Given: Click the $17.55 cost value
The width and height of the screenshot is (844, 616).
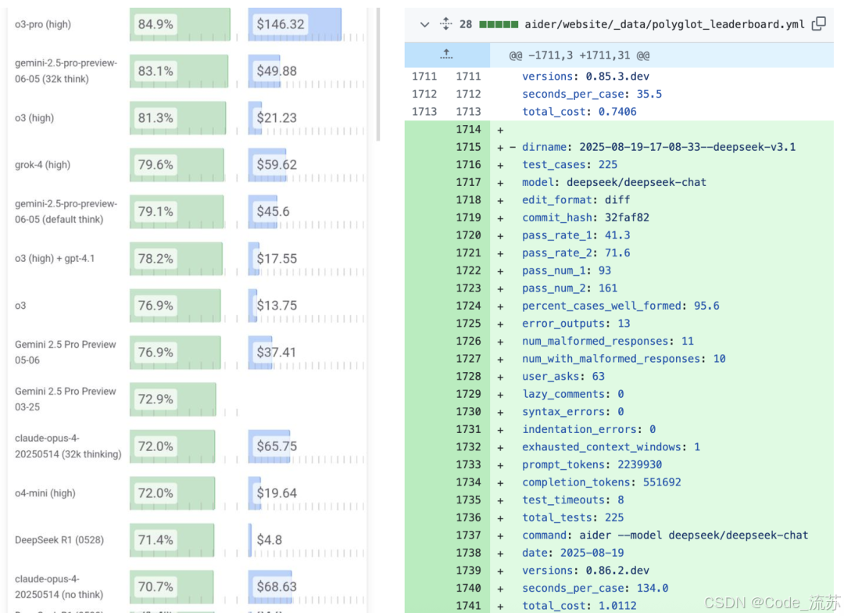Looking at the screenshot, I should click(276, 259).
